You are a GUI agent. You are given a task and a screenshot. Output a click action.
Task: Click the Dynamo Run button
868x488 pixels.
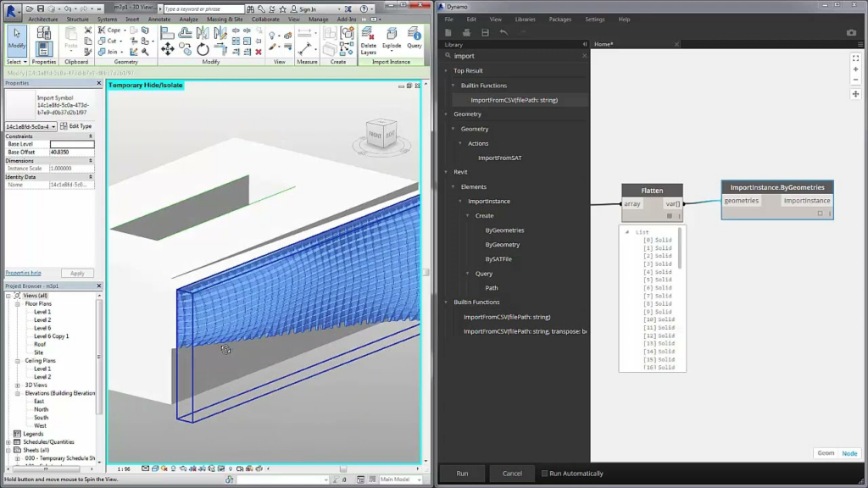point(462,474)
